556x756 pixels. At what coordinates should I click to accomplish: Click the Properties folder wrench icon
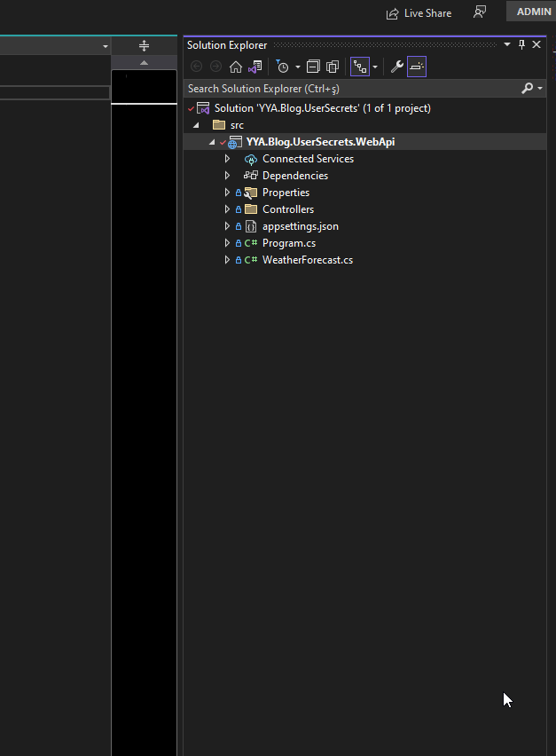pos(251,193)
